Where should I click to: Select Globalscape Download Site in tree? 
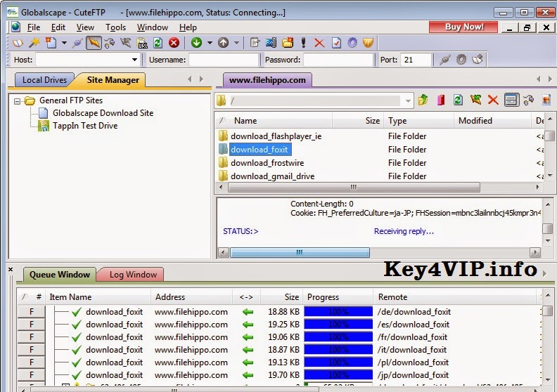tap(103, 113)
